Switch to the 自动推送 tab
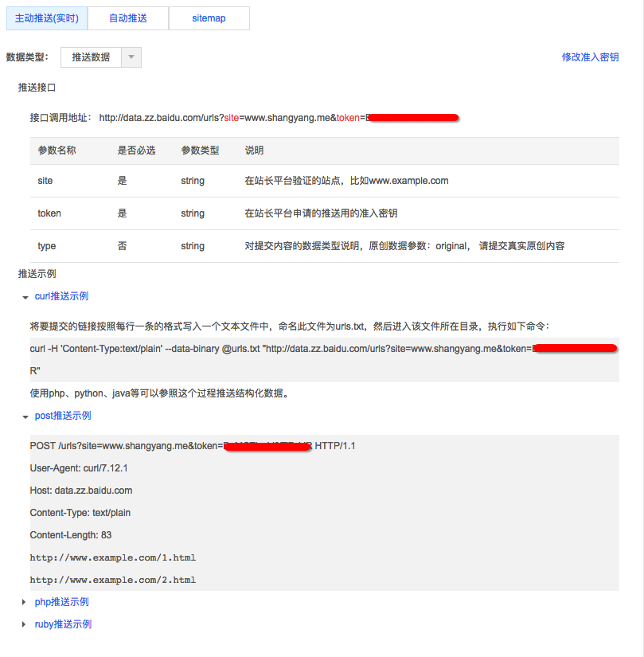The width and height of the screenshot is (644, 657). coord(127,18)
